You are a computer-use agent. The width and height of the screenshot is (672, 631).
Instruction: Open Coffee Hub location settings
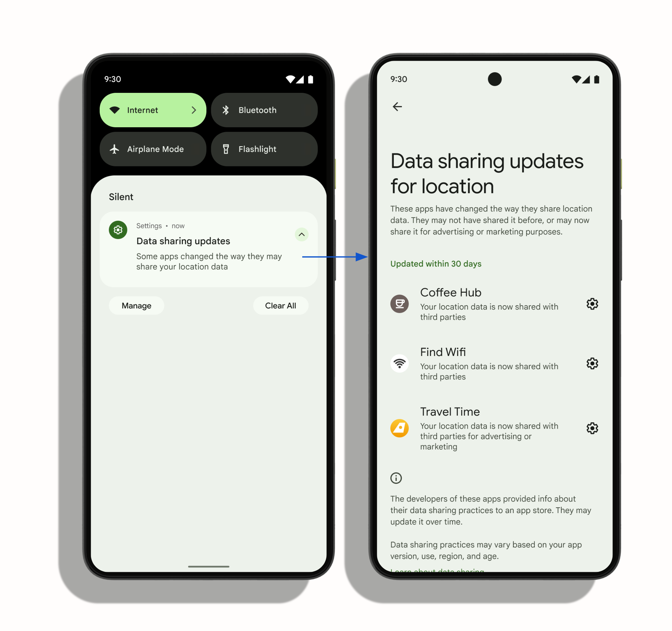coord(592,303)
